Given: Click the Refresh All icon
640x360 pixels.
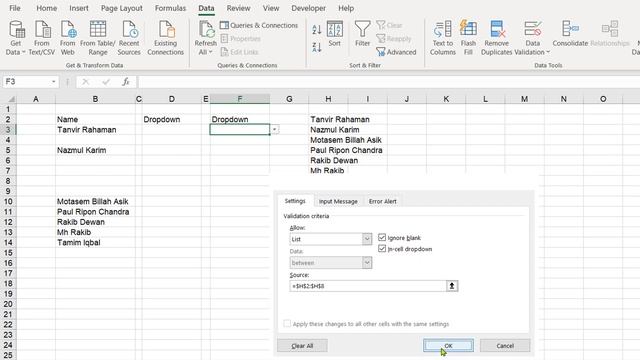Looking at the screenshot, I should 206,30.
